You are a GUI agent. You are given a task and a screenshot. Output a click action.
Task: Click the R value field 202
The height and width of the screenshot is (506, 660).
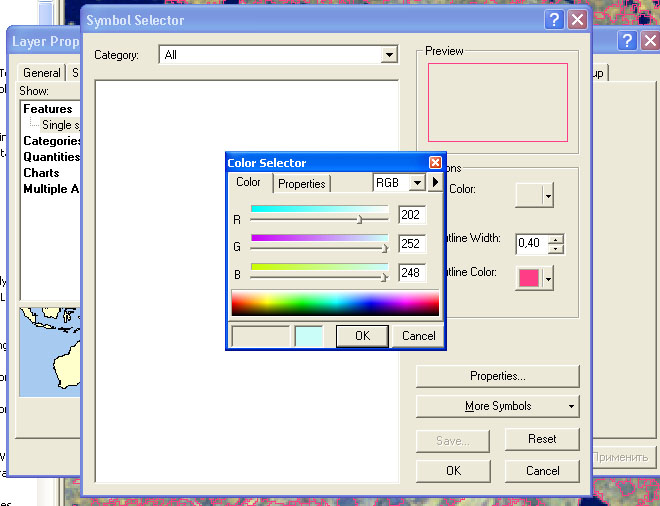[x=412, y=215]
